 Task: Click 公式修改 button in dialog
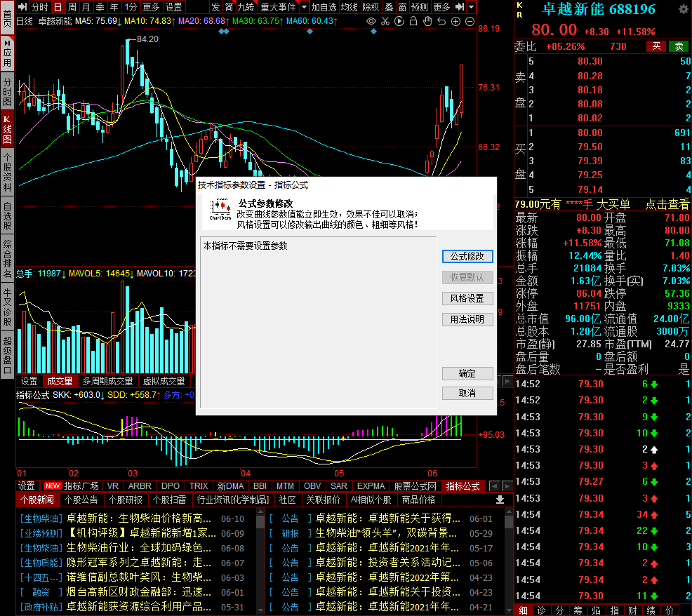tap(467, 256)
